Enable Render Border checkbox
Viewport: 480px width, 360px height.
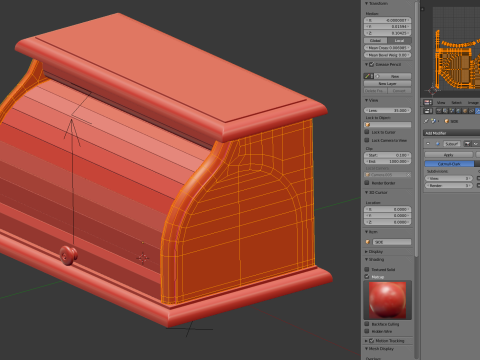pos(367,183)
